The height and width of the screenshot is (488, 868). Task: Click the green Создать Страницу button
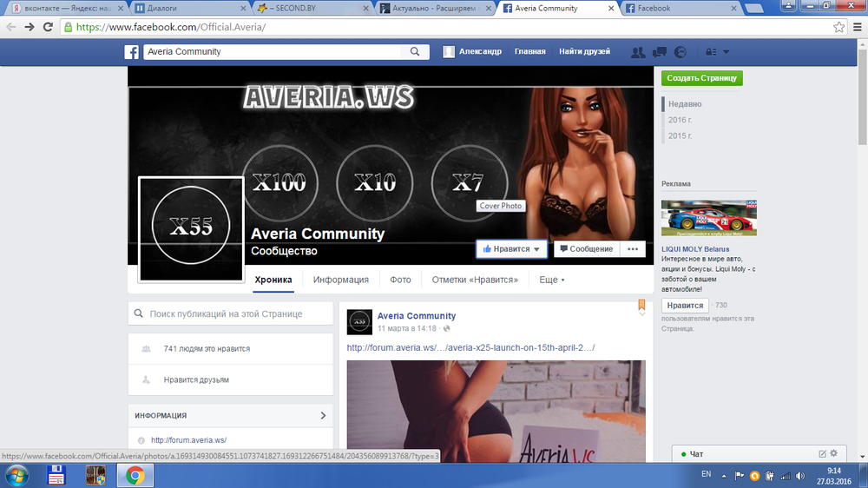(701, 78)
